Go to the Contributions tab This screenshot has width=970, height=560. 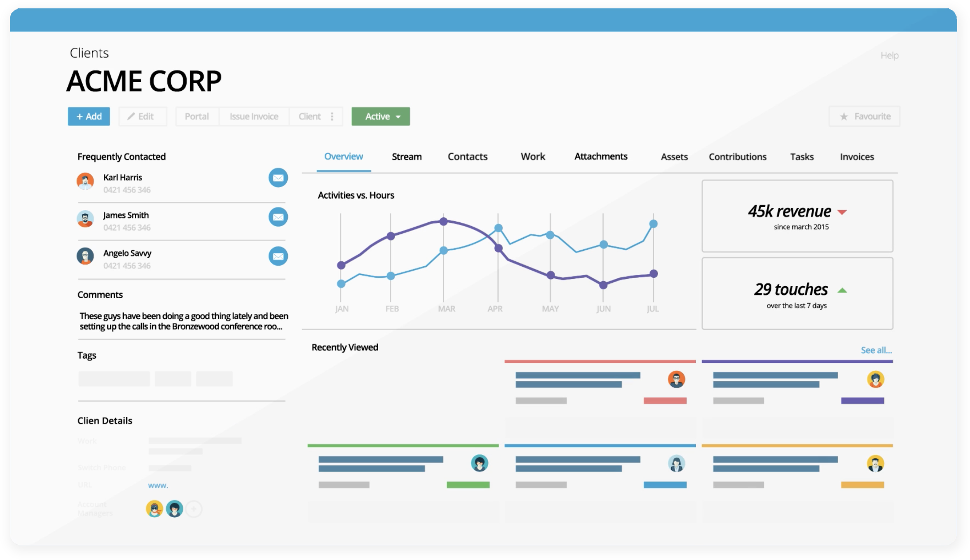point(737,157)
